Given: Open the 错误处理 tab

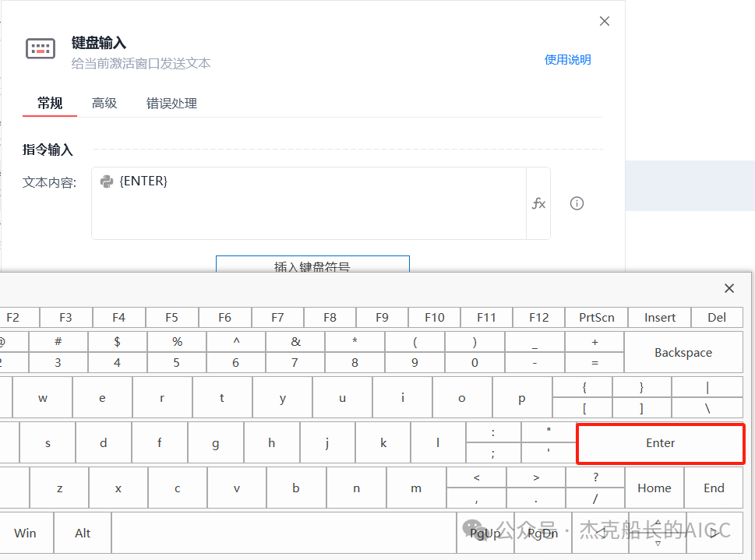Looking at the screenshot, I should (171, 103).
